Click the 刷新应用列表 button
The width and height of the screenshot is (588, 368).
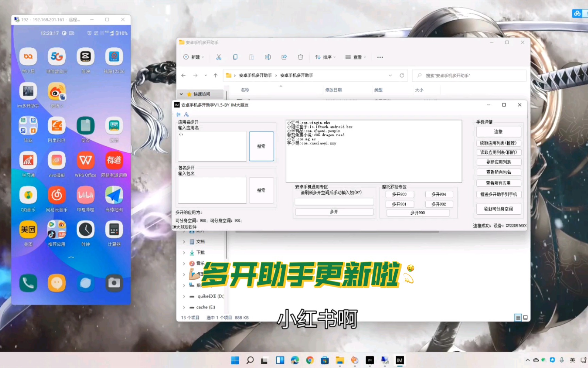499,162
